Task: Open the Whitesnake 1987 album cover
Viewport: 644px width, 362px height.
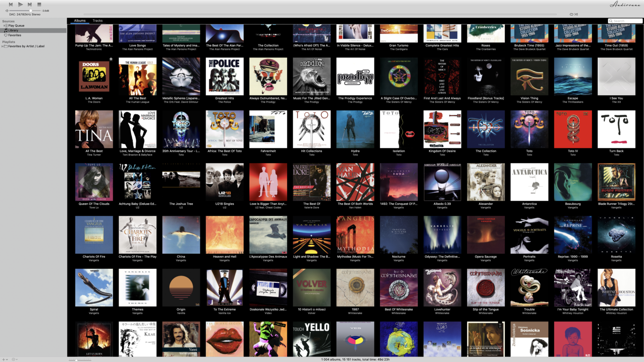Action: coord(355,288)
